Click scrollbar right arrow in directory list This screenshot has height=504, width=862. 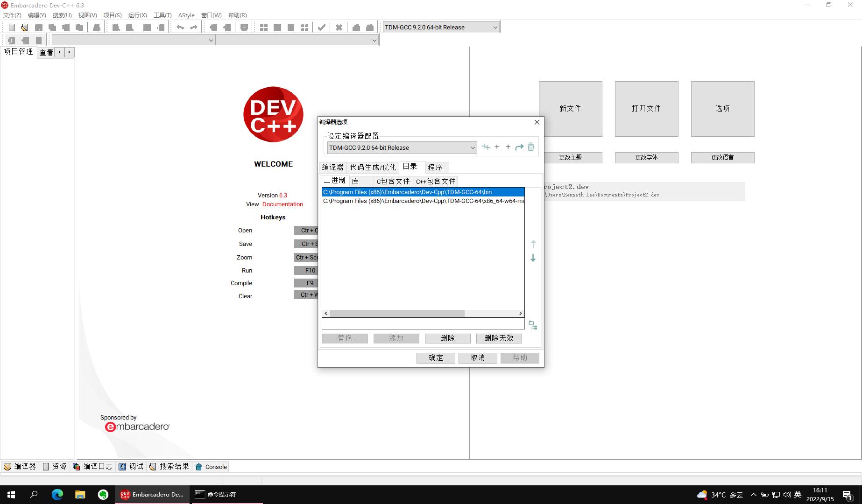click(520, 314)
